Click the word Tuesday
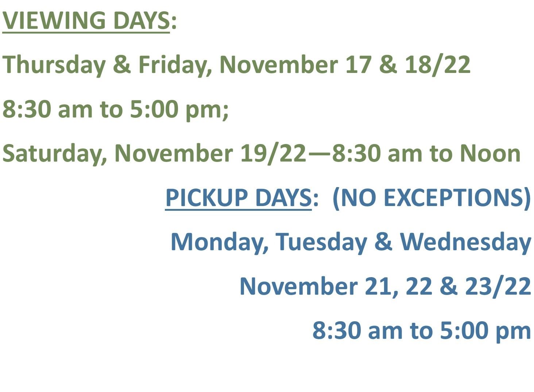534x392 pixels. (x=321, y=242)
